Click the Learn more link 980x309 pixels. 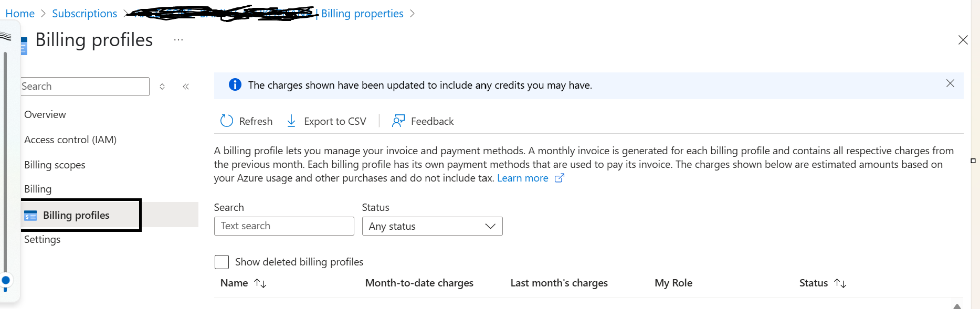click(x=522, y=178)
